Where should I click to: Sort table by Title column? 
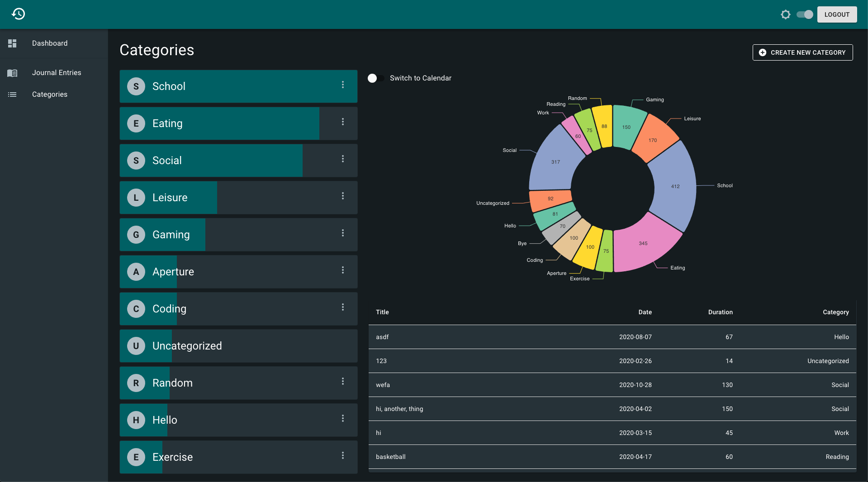click(x=382, y=312)
